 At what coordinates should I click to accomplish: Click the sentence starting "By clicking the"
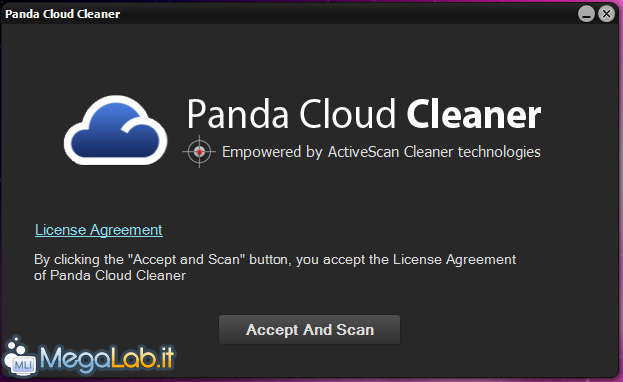275,260
